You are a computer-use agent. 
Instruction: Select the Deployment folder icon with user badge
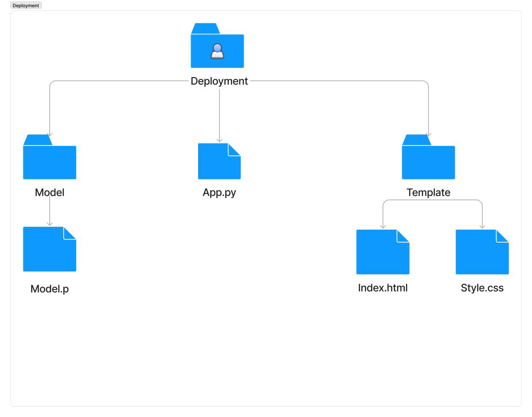coord(217,46)
